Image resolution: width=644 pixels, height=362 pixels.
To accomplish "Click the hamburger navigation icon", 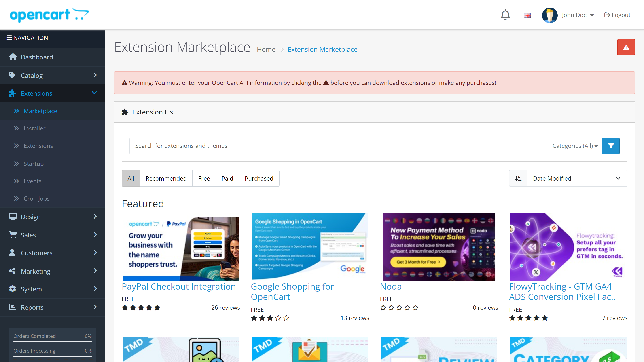I will click(x=9, y=38).
